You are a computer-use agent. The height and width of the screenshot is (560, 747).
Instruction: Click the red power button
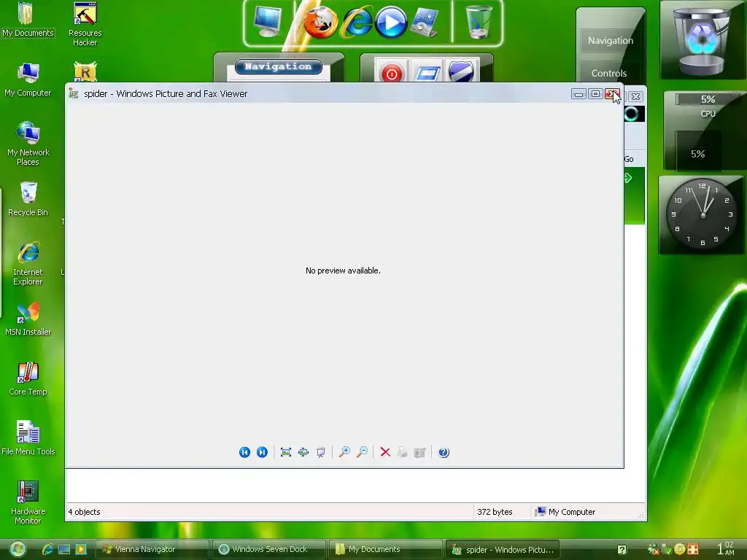click(392, 74)
